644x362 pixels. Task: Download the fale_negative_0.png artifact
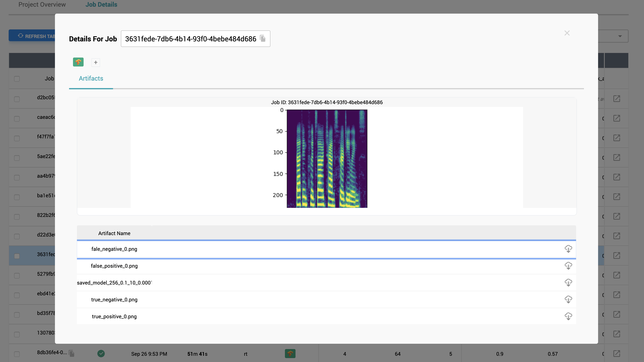click(568, 249)
